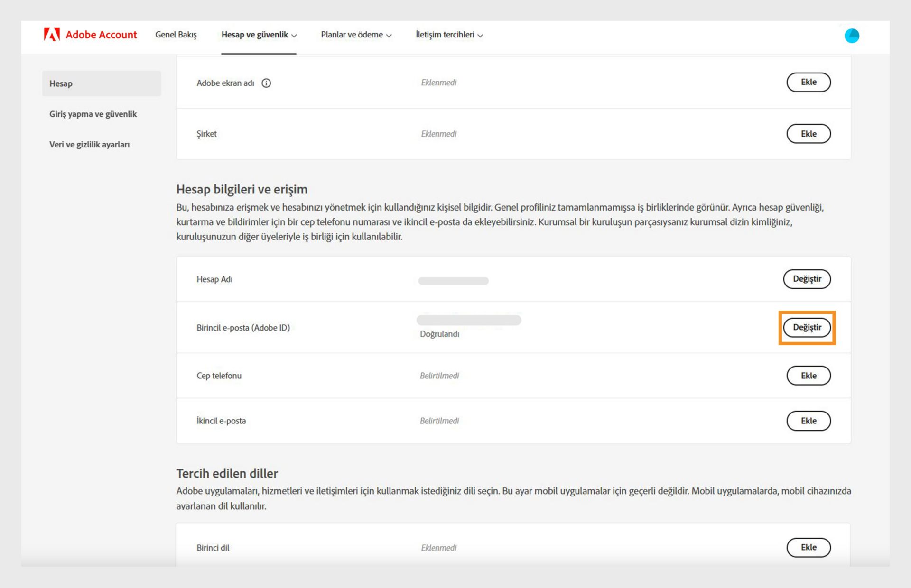Add İkincil e-posta via Ekle
911x588 pixels.
pos(808,421)
